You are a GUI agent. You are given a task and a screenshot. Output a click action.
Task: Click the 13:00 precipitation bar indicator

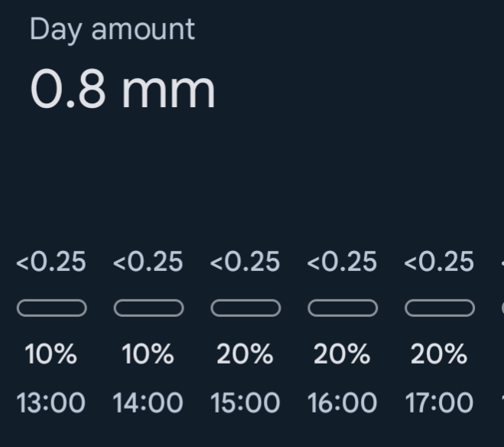point(51,308)
